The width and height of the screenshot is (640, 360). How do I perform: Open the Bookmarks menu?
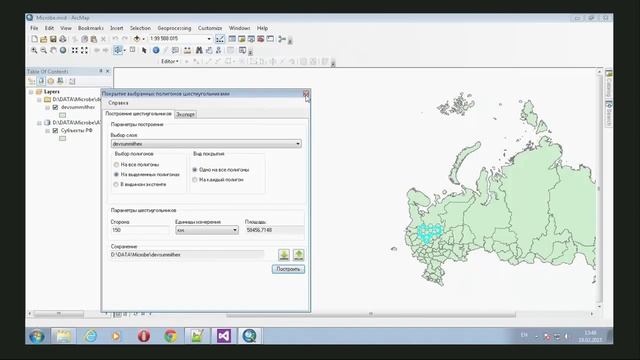pos(91,28)
